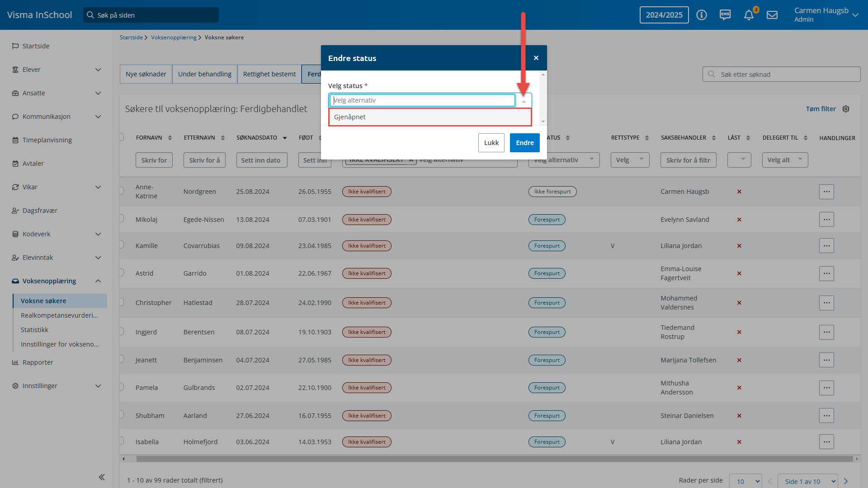Tick the checkbox for Kamille Covarrubias
The width and height of the screenshot is (868, 488).
point(121,245)
